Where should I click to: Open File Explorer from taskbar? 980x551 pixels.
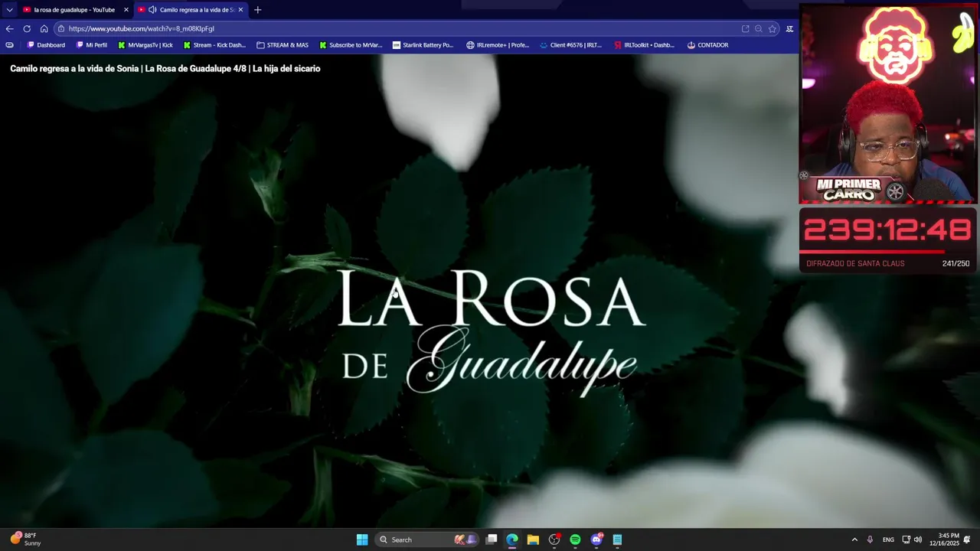click(533, 540)
